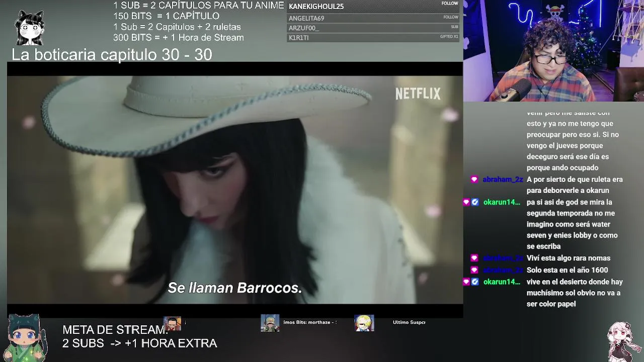Click the 'Ultimo Suscr' ticker text
The width and height of the screenshot is (644, 362).
tap(409, 322)
